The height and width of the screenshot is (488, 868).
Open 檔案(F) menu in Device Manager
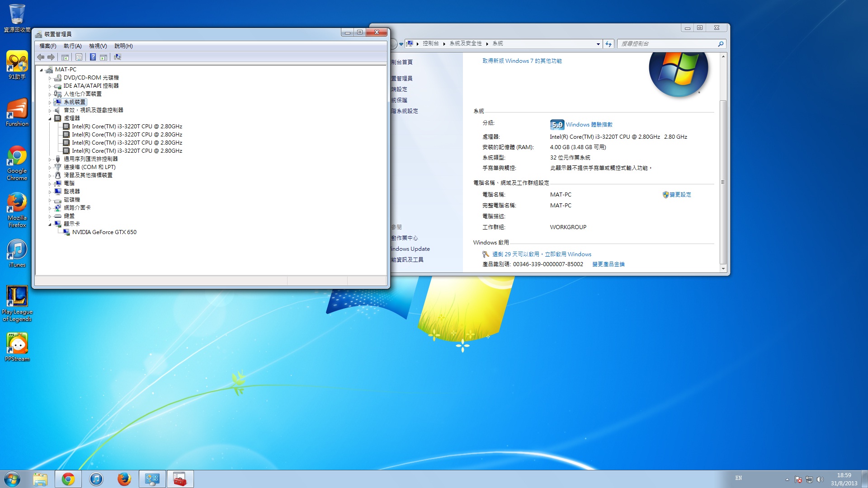[x=48, y=46]
